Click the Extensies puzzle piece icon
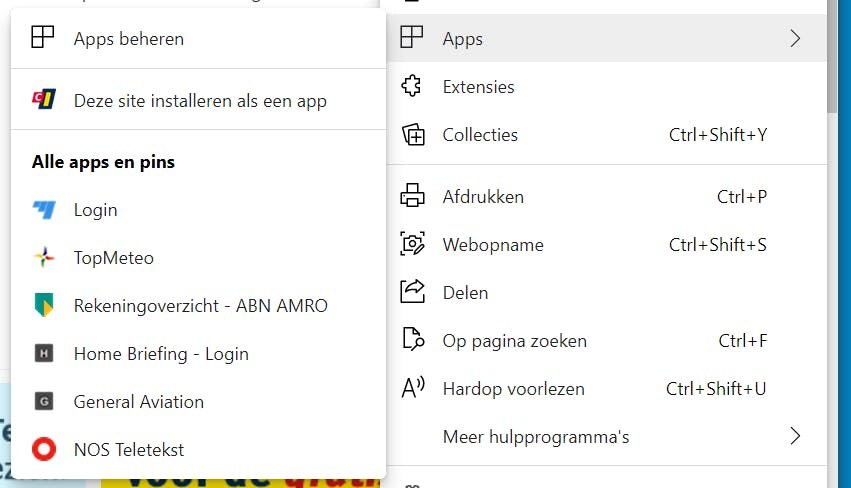Screen dimensions: 851x488 coord(412,87)
